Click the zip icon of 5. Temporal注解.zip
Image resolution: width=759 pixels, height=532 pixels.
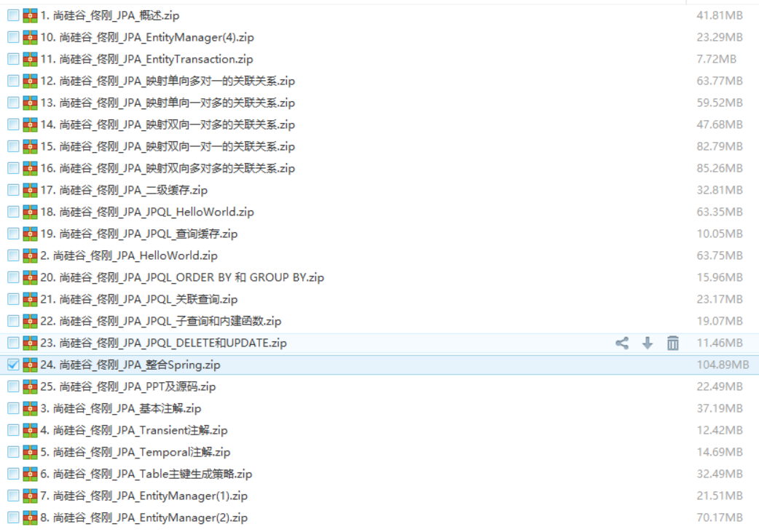[30, 452]
